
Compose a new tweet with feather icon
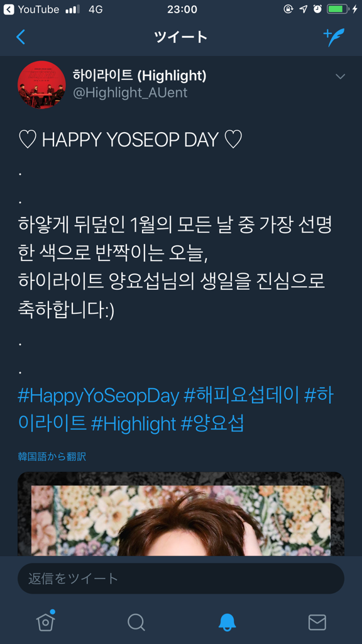pyautogui.click(x=334, y=37)
